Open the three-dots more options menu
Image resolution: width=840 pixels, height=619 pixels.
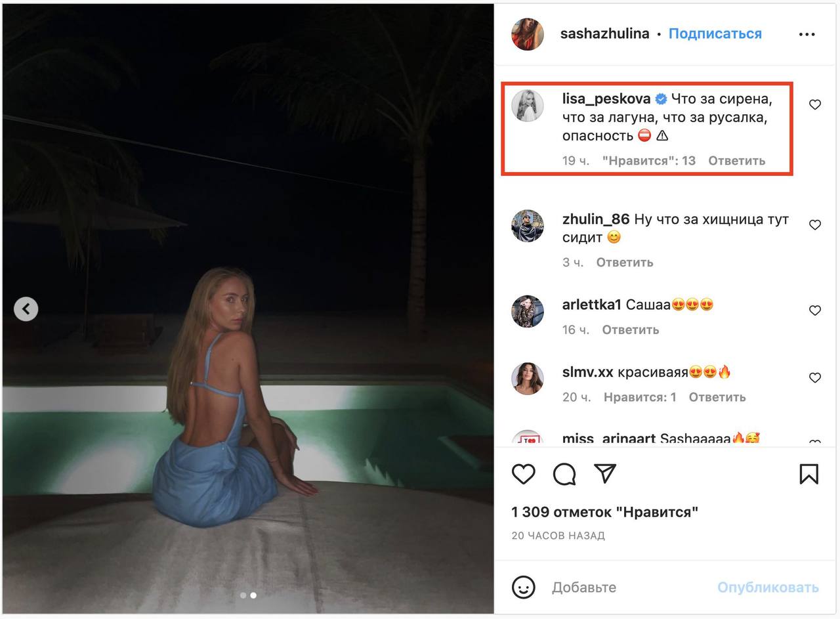click(807, 34)
